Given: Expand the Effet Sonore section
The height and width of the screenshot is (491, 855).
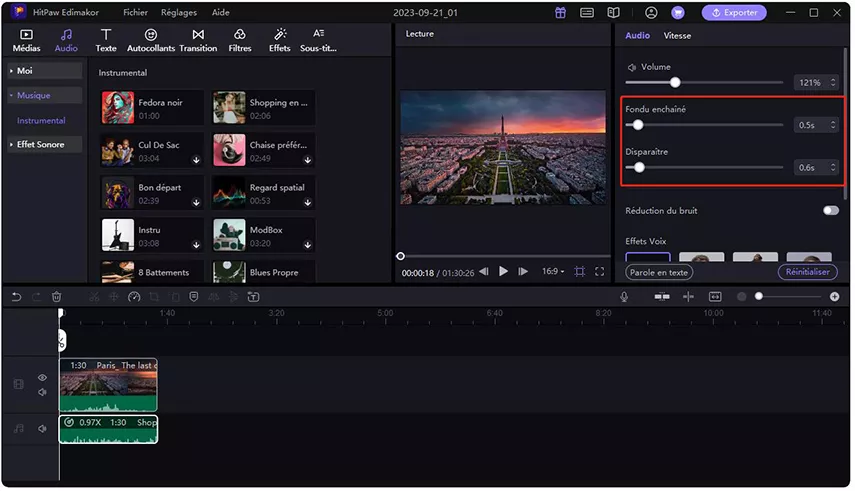Looking at the screenshot, I should click(45, 145).
